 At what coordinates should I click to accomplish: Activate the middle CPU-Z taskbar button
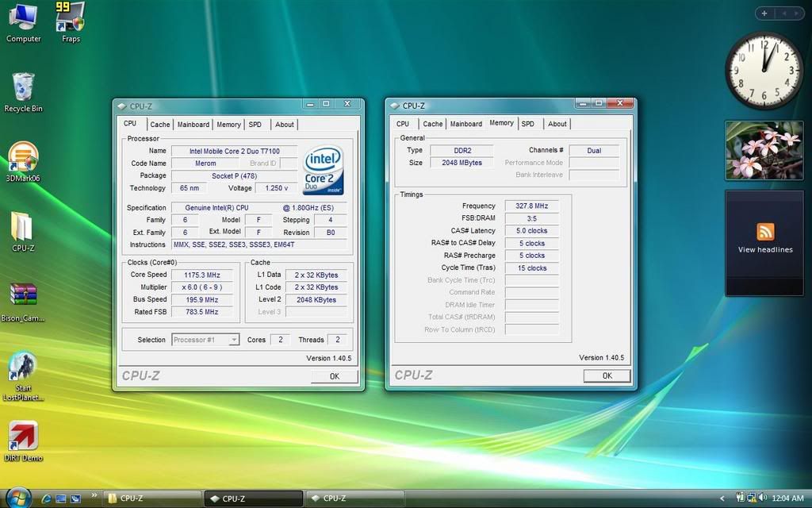click(253, 498)
